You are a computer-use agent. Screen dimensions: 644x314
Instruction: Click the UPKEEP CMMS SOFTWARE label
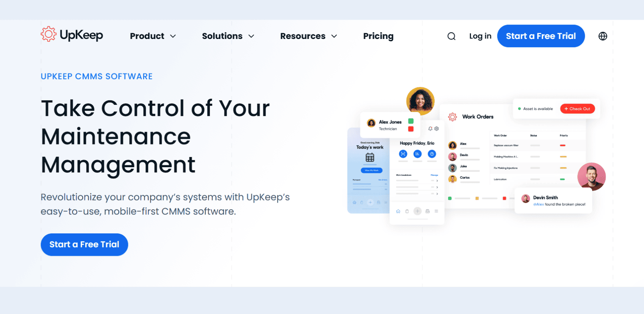(x=97, y=76)
